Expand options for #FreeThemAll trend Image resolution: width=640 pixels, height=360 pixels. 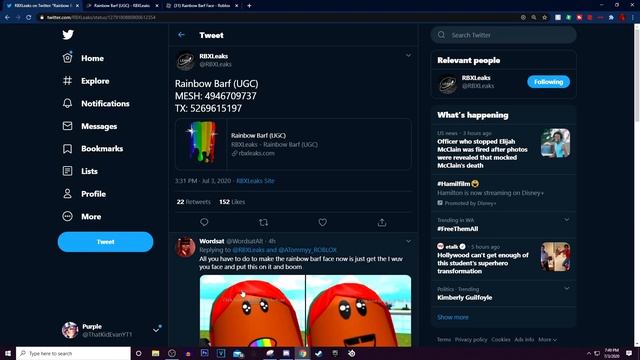pos(567,220)
